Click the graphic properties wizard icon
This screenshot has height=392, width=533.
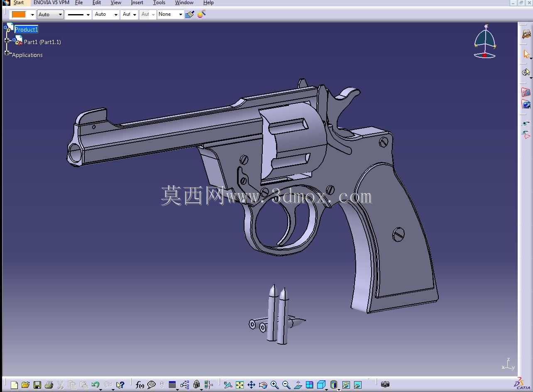pyautogui.click(x=201, y=14)
